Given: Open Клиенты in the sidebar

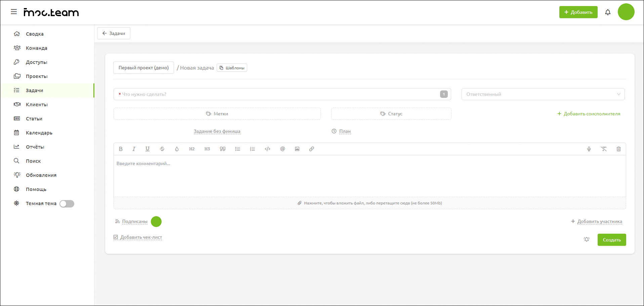Looking at the screenshot, I should [37, 105].
